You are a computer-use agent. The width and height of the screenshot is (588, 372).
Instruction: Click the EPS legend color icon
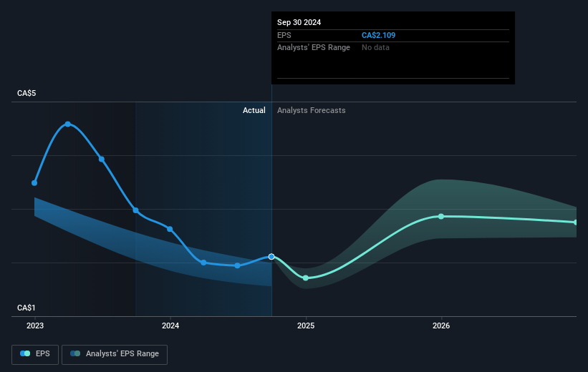tap(25, 353)
